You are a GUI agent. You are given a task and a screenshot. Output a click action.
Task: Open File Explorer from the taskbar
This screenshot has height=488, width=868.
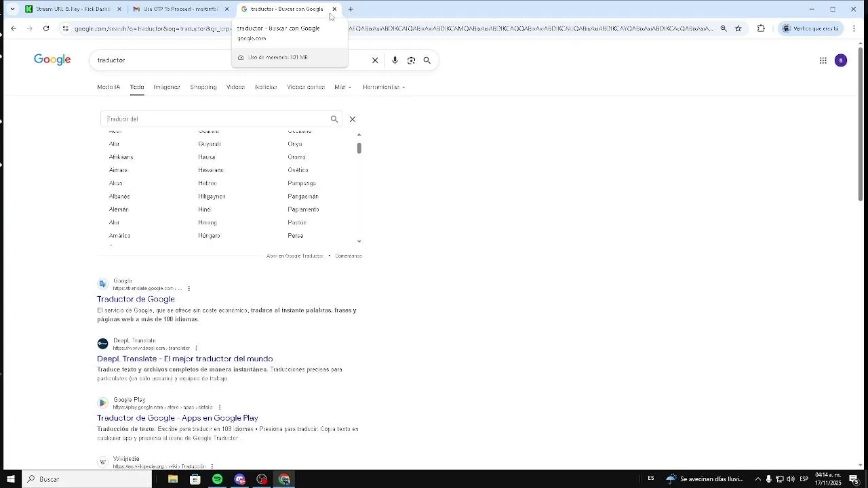[173, 479]
